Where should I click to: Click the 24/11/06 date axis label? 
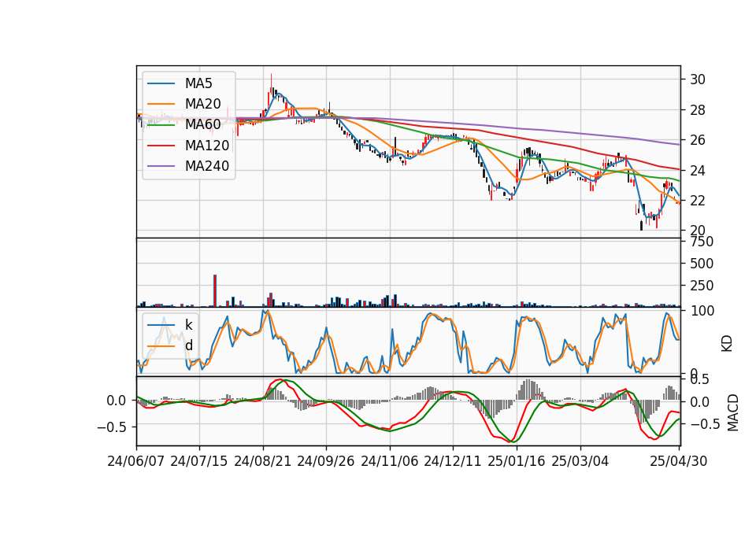(390, 461)
